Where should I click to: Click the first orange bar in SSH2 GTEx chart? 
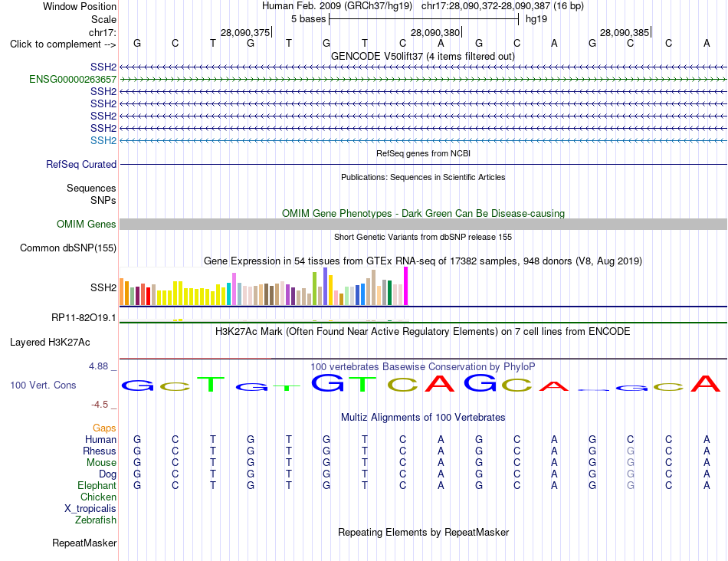122,292
